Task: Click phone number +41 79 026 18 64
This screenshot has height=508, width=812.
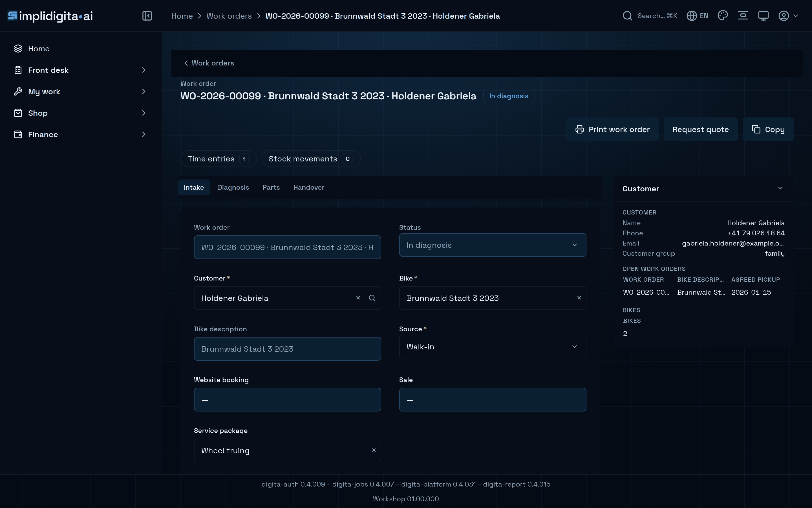Action: click(756, 233)
